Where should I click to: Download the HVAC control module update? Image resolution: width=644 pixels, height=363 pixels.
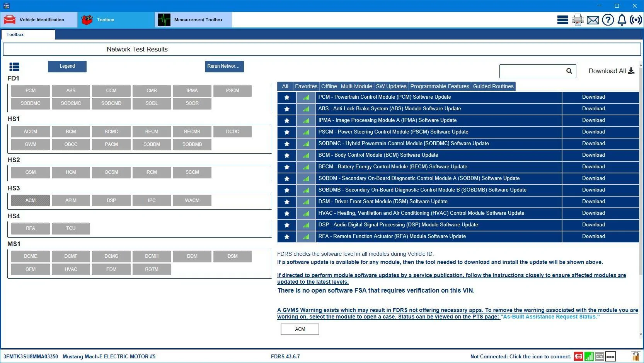[593, 213]
